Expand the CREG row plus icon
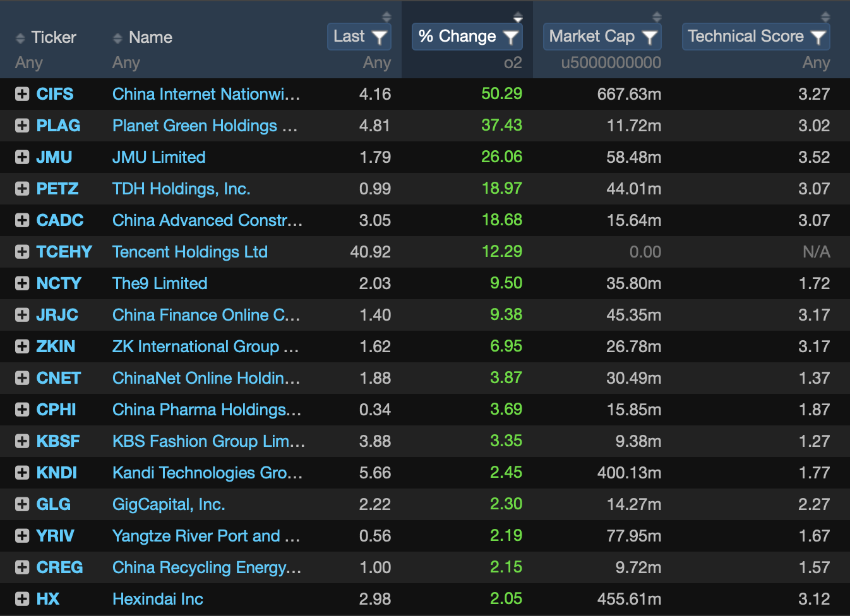This screenshot has width=850, height=616. point(22,567)
